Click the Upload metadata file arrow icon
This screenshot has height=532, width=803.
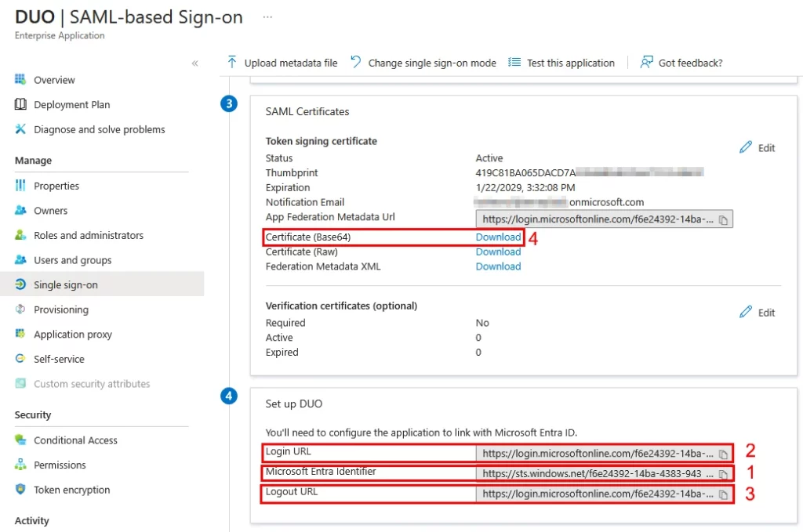coord(232,63)
